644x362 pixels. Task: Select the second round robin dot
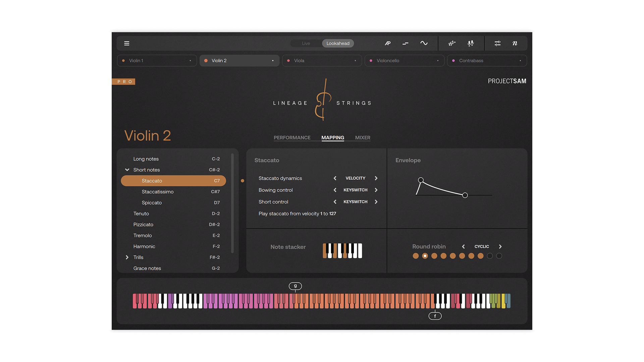click(425, 256)
